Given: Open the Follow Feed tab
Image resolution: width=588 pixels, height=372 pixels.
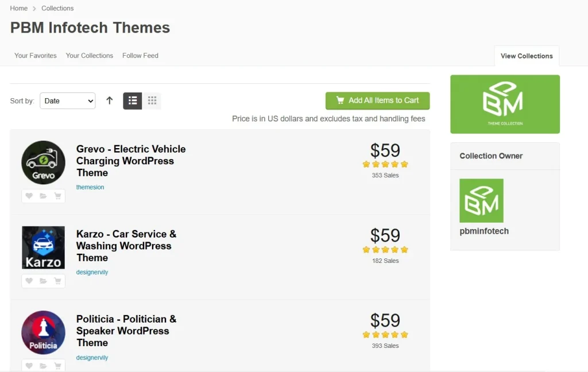Looking at the screenshot, I should (140, 56).
